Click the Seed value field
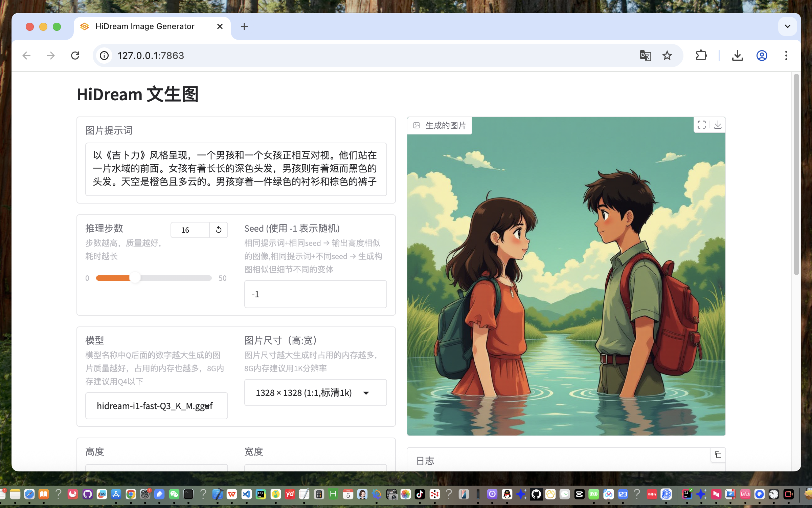The image size is (812, 508). pyautogui.click(x=315, y=294)
